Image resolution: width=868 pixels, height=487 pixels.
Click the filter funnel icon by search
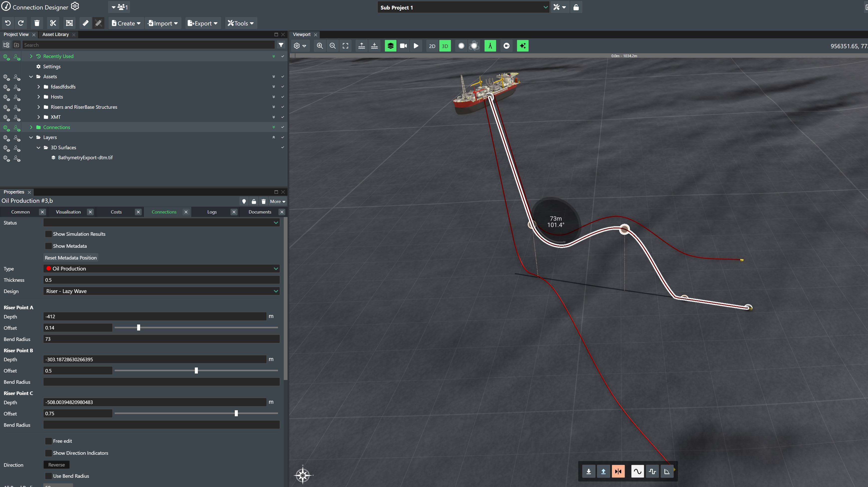point(281,45)
